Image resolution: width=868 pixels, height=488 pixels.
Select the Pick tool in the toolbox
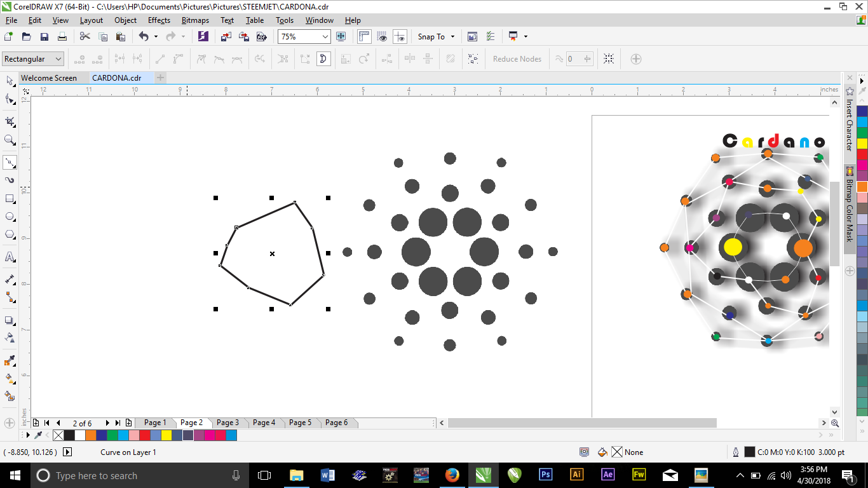coord(10,81)
